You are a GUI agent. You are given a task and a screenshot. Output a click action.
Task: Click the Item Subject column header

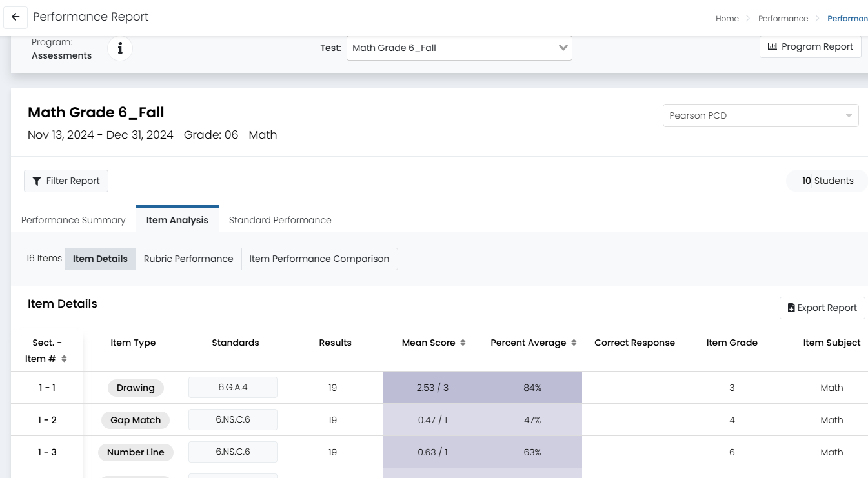click(x=832, y=343)
